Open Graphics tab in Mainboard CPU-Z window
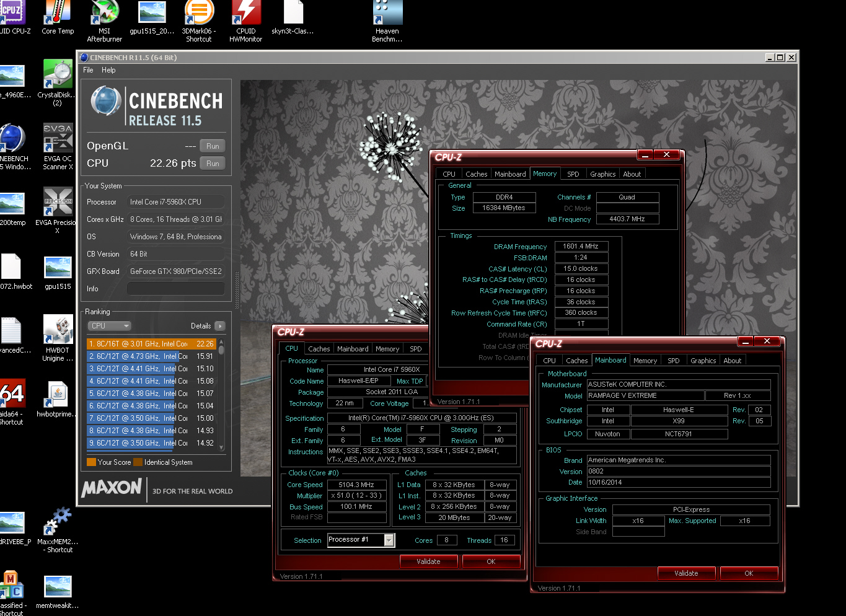 tap(703, 361)
